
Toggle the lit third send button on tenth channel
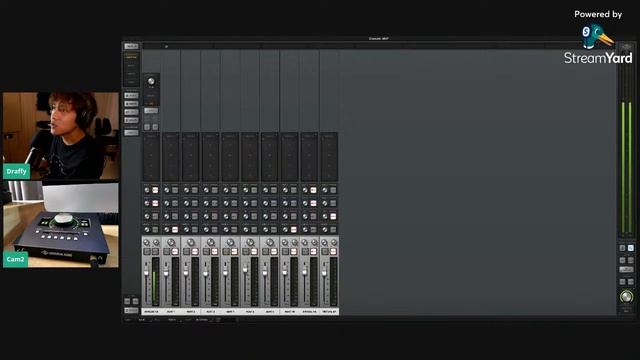click(333, 217)
